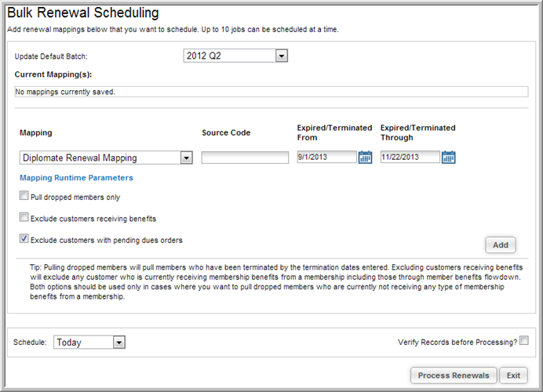Click Process Renewals button
The width and height of the screenshot is (543, 392).
click(454, 376)
